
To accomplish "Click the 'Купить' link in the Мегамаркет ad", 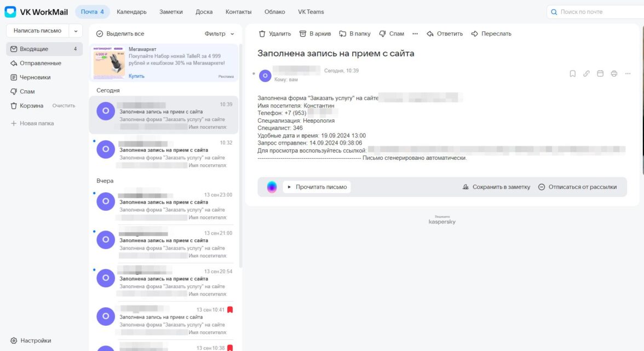I will [x=136, y=76].
